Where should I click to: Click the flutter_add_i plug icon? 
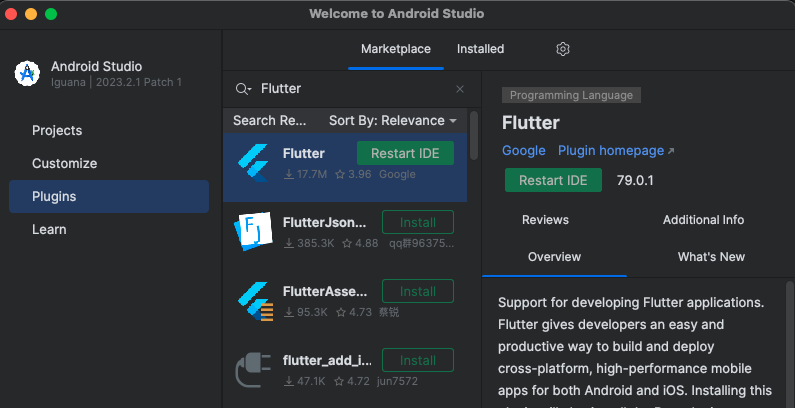[x=254, y=370]
